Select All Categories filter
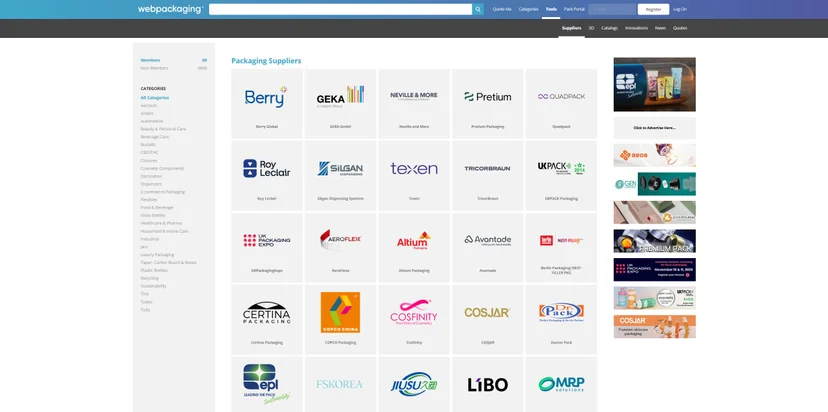Viewport: 828px width, 412px height. pos(155,98)
